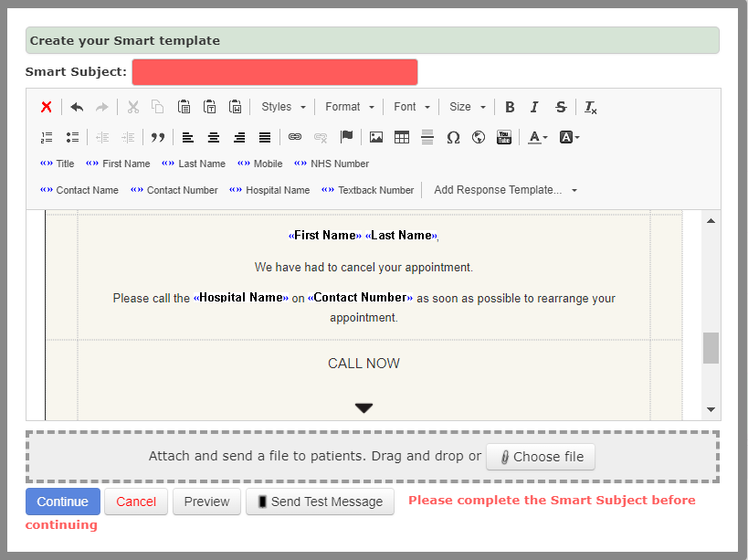Insert a block quote

pyautogui.click(x=158, y=137)
